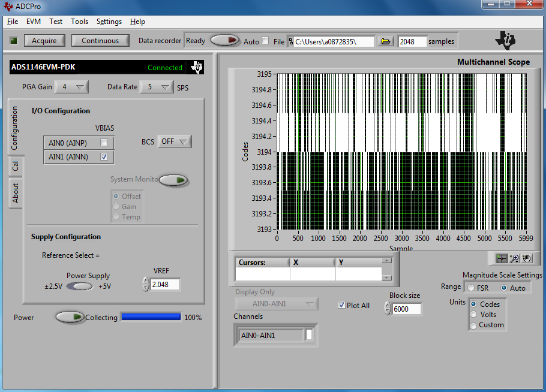The width and height of the screenshot is (546, 392).
Task: Select the Temp radio button
Action: coord(116,217)
